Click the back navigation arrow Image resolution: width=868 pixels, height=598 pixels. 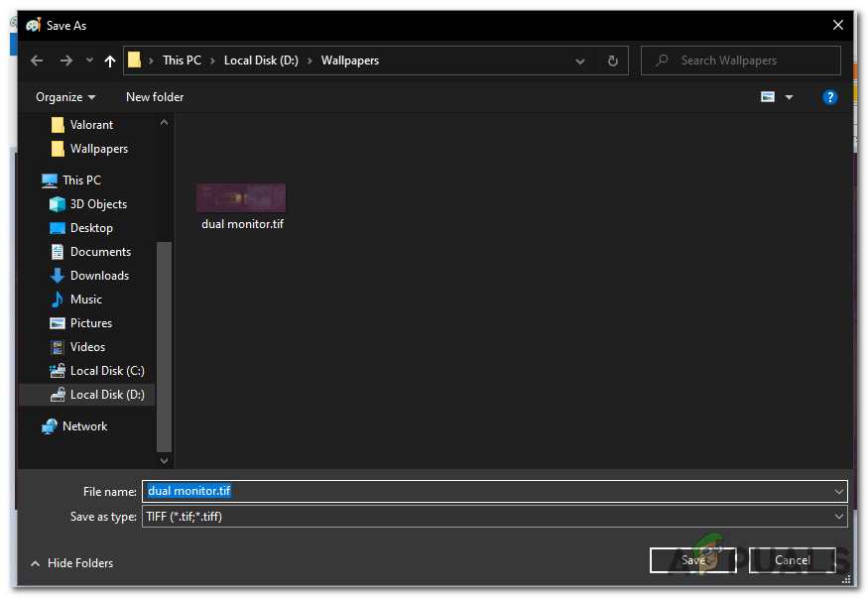click(37, 60)
